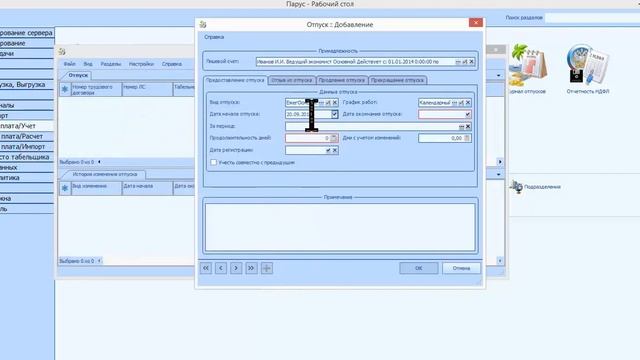Select the История изменения отпуска tab
The width and height of the screenshot is (640, 360).
105,174
